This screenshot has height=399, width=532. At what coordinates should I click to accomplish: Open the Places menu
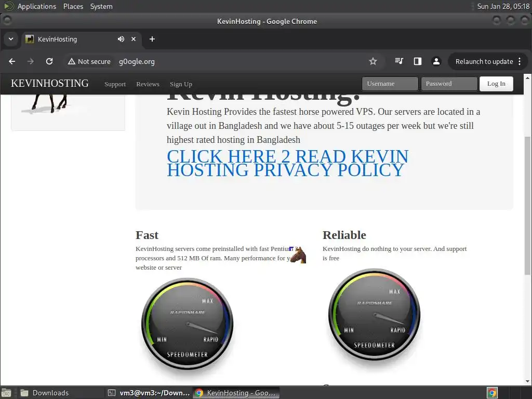click(x=73, y=6)
